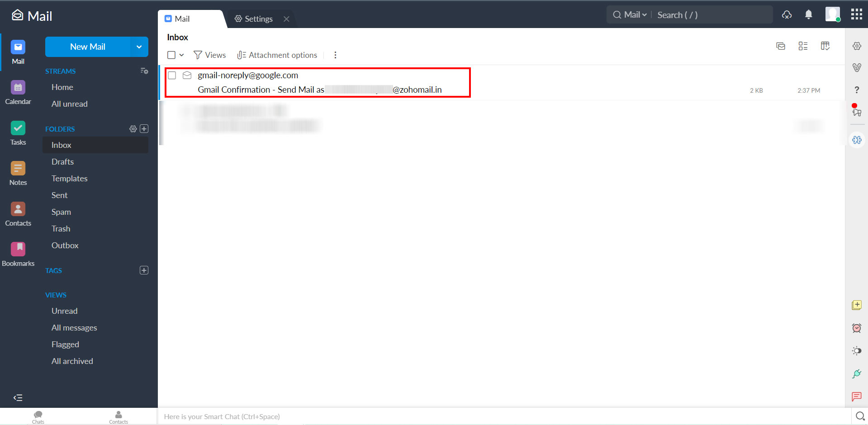Open the Calendar app in the left sidebar
Image resolution: width=868 pixels, height=425 pixels.
[x=18, y=92]
